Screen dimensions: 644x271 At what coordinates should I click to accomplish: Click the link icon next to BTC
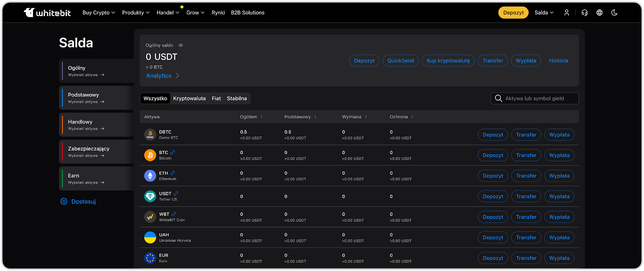tap(173, 153)
